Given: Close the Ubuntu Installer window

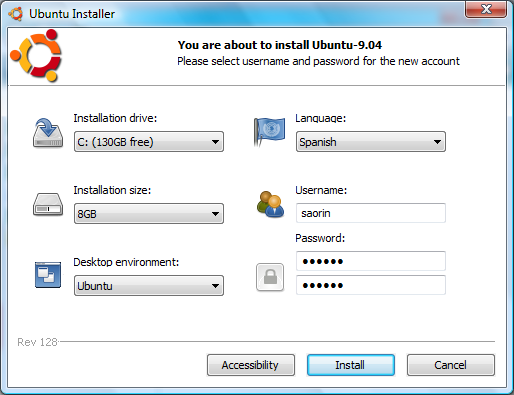Looking at the screenshot, I should 486,9.
